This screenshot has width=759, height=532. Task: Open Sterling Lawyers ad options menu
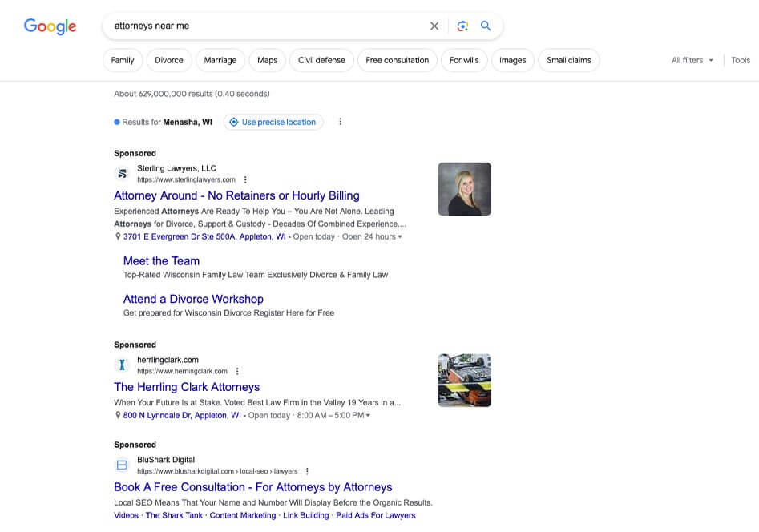click(x=245, y=180)
